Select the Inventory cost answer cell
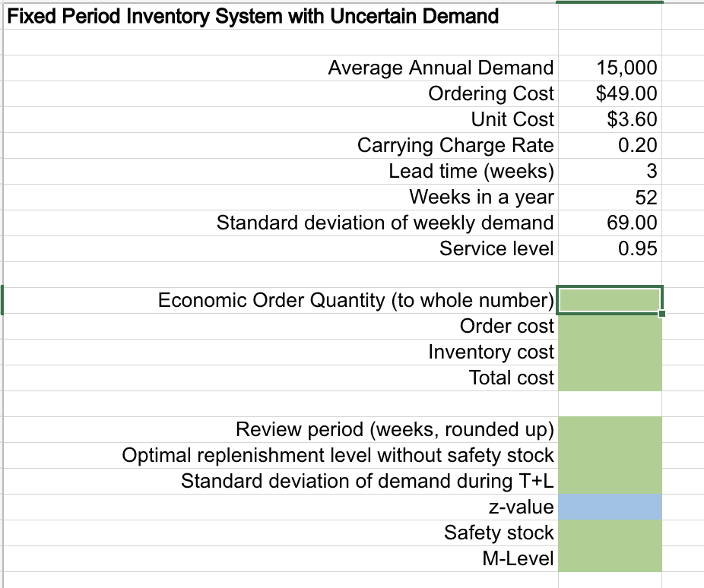The height and width of the screenshot is (588, 704). [x=609, y=352]
